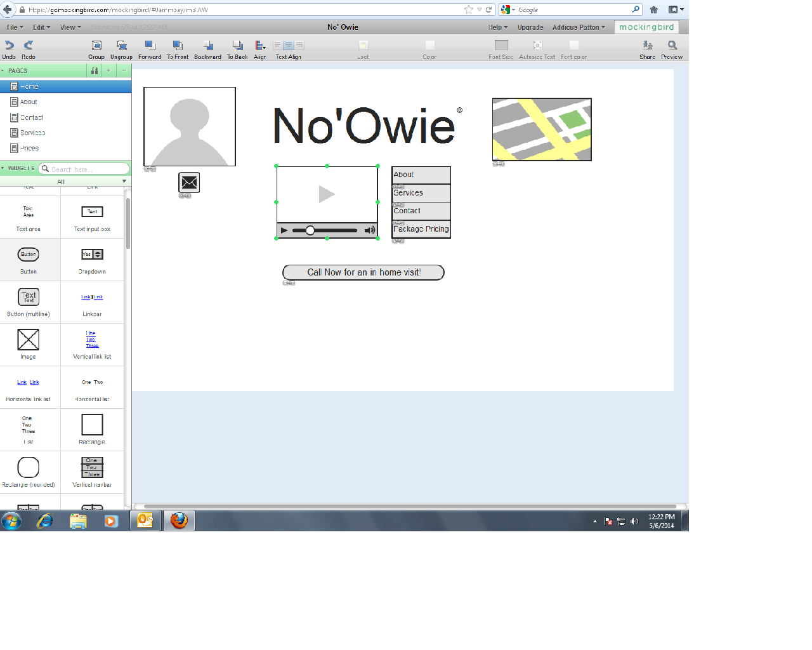This screenshot has width=812, height=650.
Task: Toggle Autosize Text
Action: (x=537, y=45)
